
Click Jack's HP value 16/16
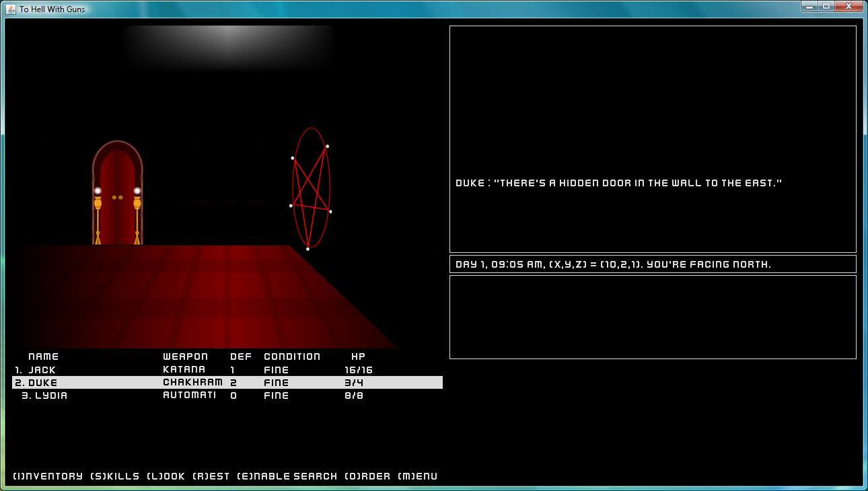pyautogui.click(x=359, y=370)
